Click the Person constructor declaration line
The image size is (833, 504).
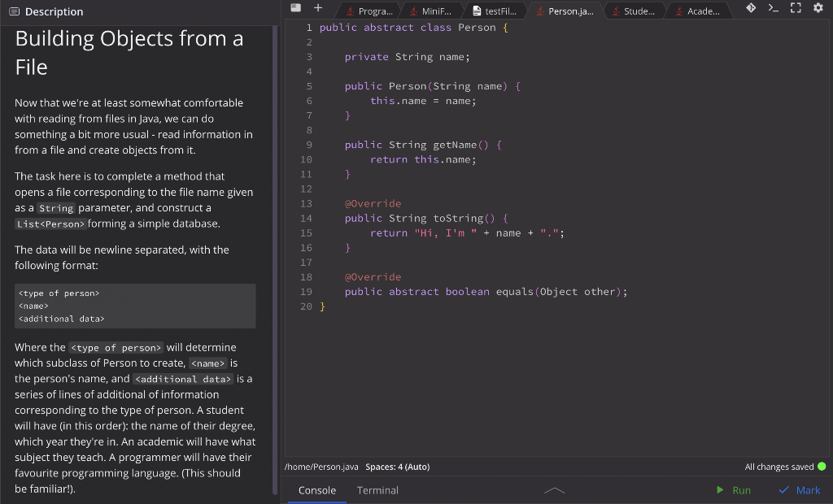click(433, 86)
